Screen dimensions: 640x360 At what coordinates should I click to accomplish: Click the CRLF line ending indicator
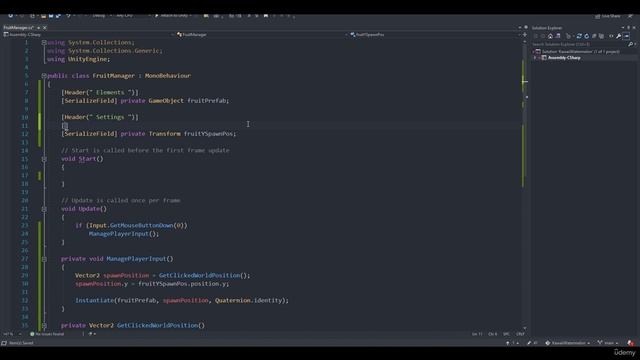[520, 334]
